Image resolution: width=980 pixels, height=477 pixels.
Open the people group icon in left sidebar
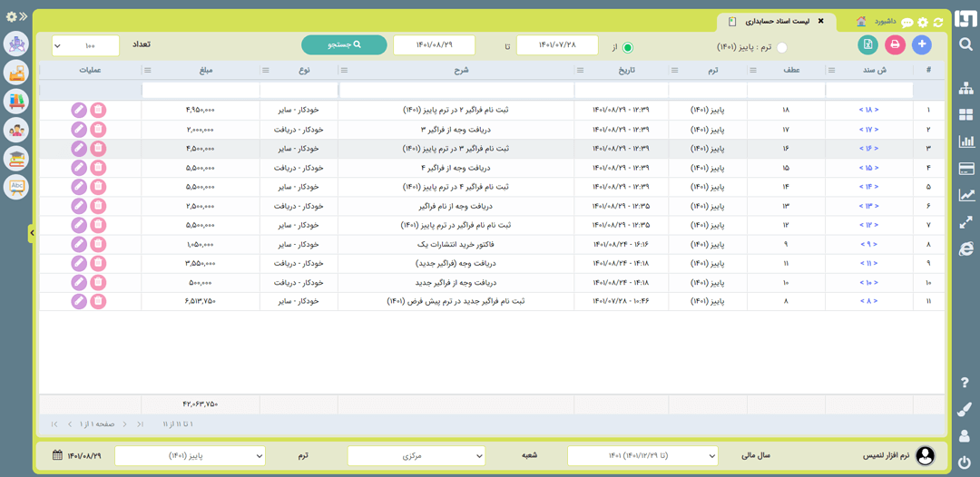click(x=16, y=130)
